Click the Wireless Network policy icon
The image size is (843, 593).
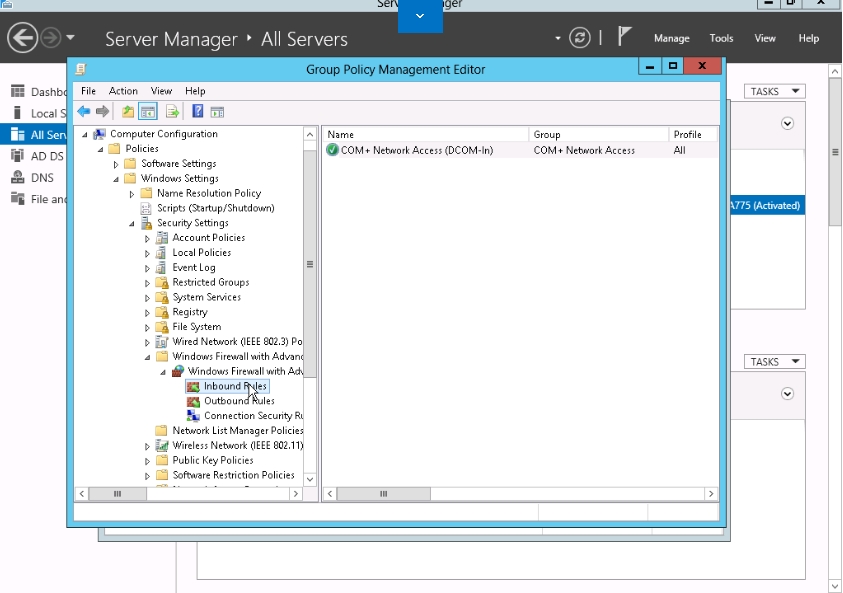tap(161, 445)
